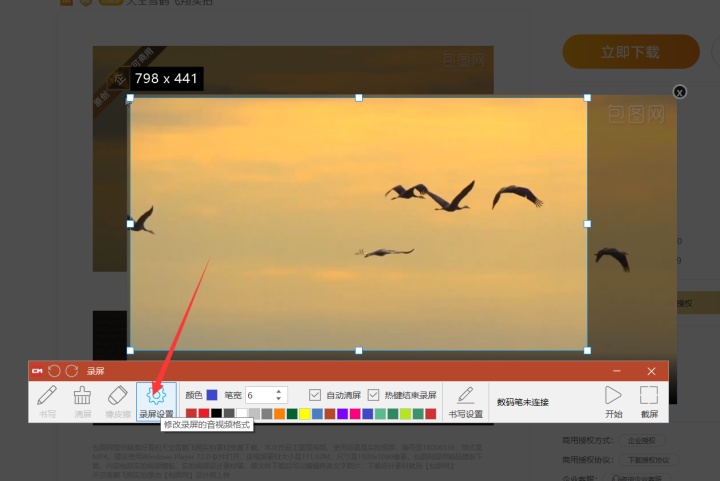The width and height of the screenshot is (720, 481).
Task: Increase pen width with the up stepper arrow
Action: click(x=279, y=392)
